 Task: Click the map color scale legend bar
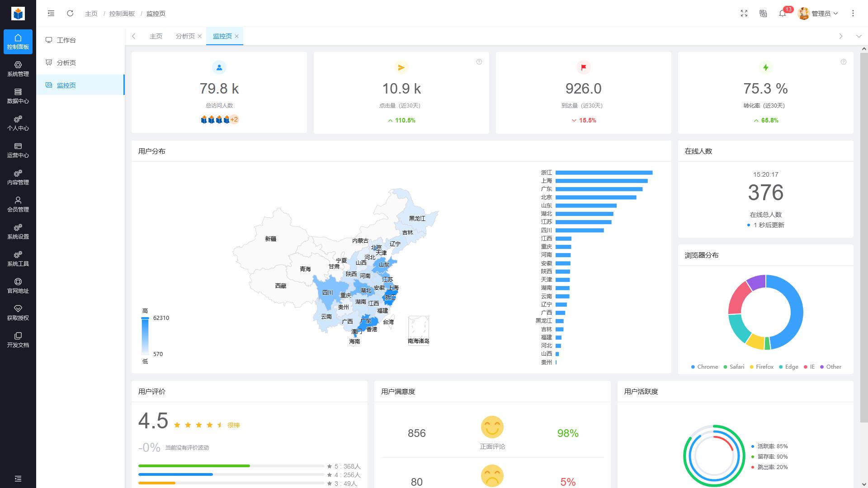pyautogui.click(x=145, y=334)
